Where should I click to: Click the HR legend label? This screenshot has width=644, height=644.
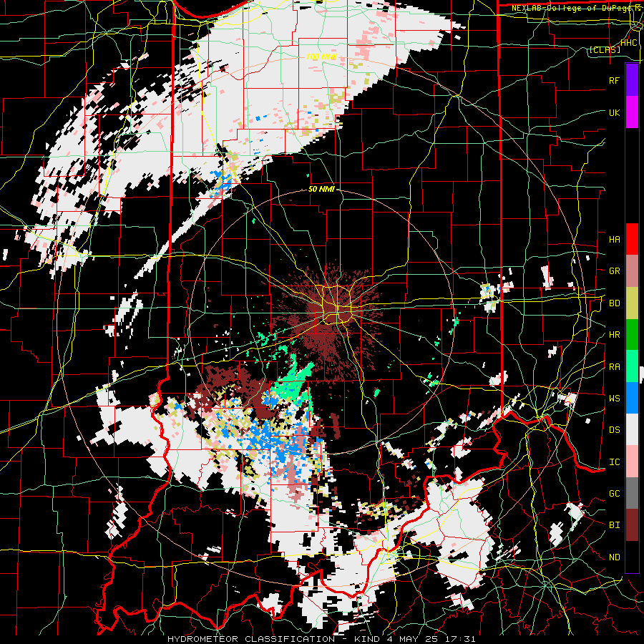614,335
